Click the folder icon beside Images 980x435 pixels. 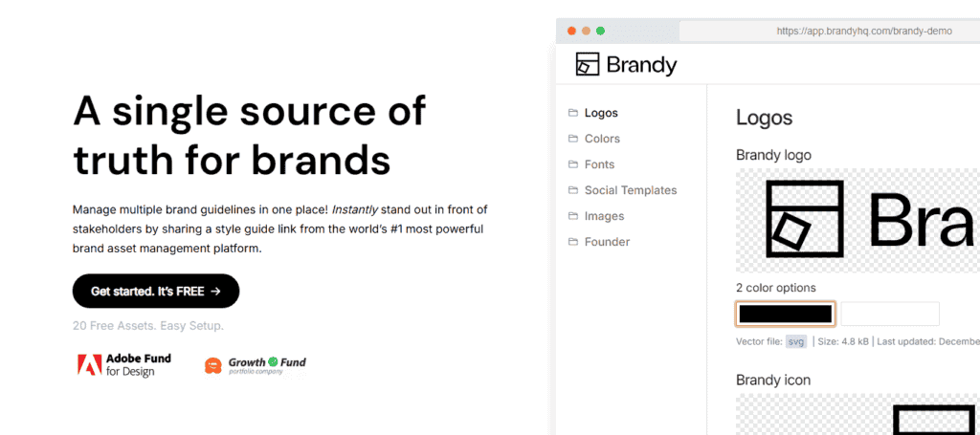pos(572,216)
